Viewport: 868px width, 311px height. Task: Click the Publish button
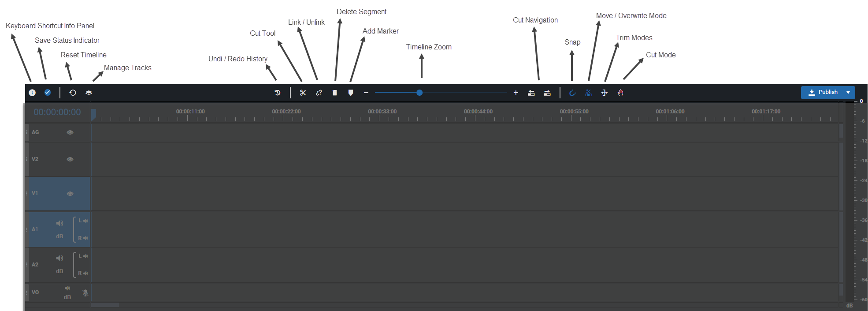click(823, 93)
